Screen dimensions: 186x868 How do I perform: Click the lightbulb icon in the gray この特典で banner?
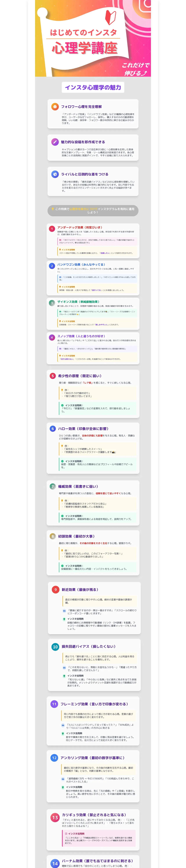tap(53, 209)
